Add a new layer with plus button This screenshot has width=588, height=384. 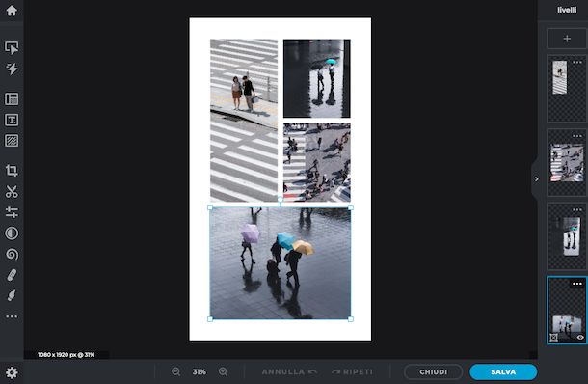[x=567, y=39]
